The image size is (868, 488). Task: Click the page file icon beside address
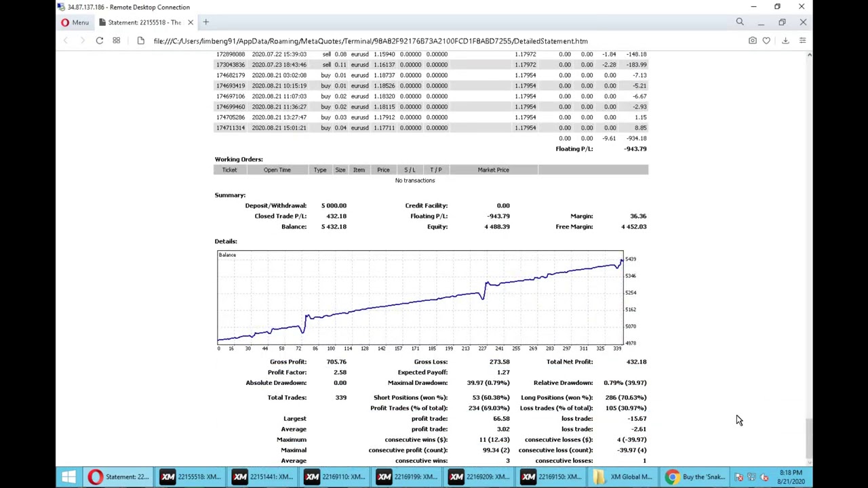tap(140, 41)
